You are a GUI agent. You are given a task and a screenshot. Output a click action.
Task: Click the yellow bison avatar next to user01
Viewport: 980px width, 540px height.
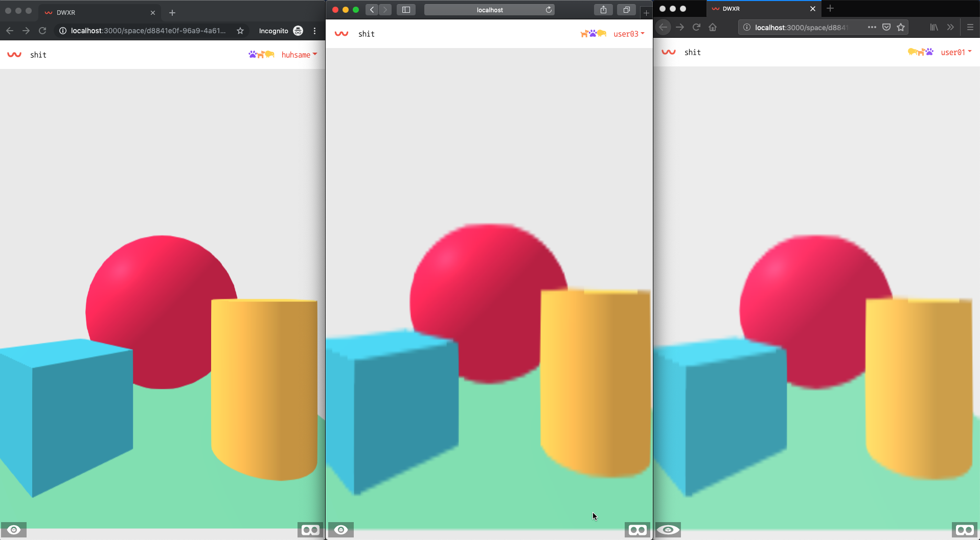click(911, 52)
